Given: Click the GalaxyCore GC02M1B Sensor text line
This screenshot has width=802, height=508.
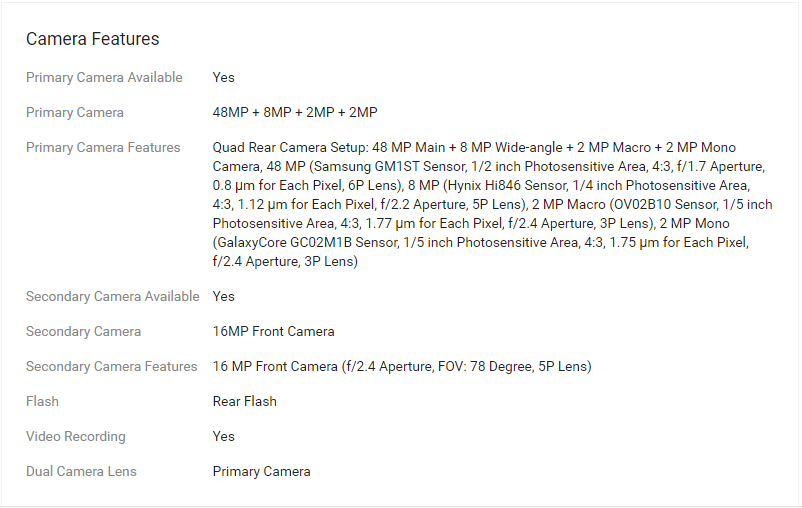Looking at the screenshot, I should 481,242.
